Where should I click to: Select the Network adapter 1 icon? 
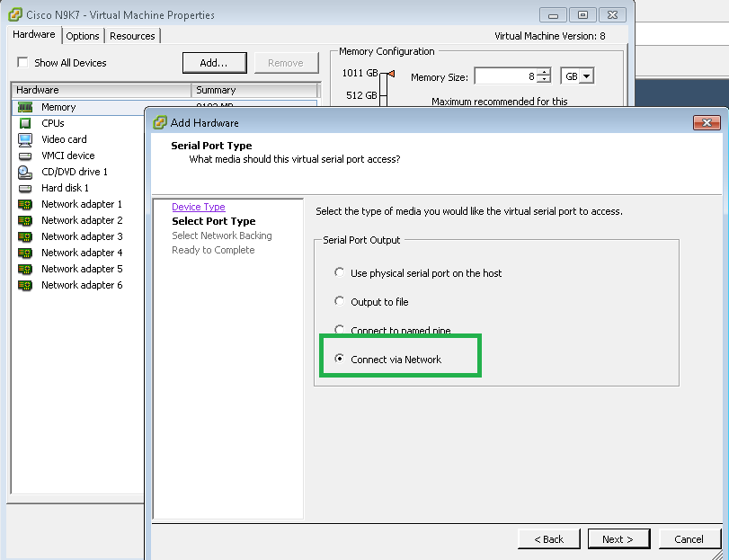tap(25, 204)
